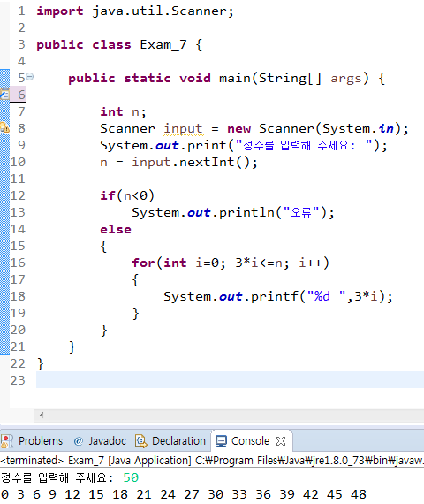Click the "오류" string literal

coord(301,212)
